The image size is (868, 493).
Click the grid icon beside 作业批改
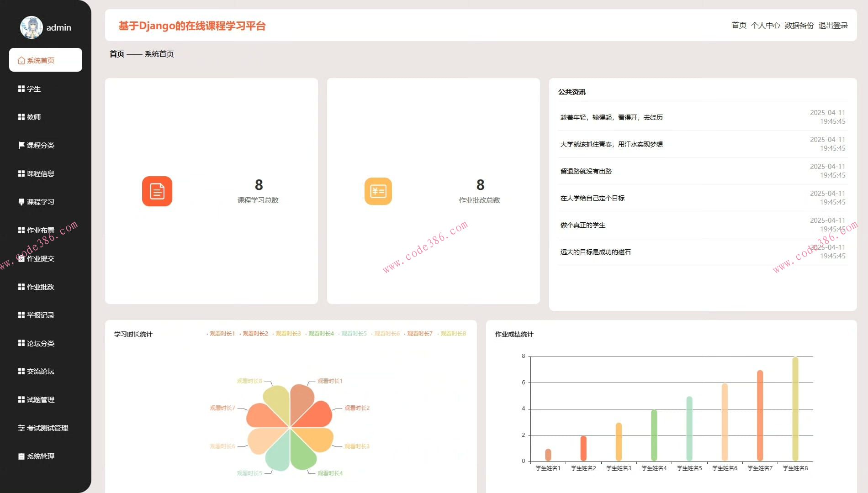tap(21, 287)
